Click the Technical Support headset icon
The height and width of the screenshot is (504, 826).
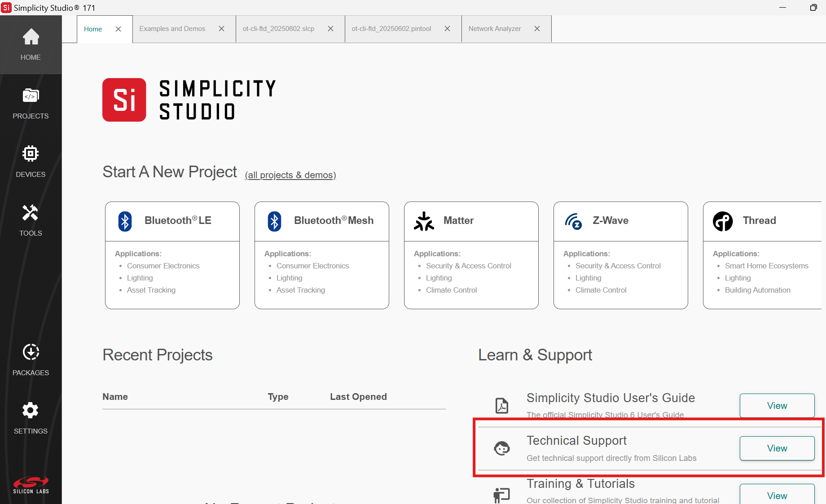[501, 448]
